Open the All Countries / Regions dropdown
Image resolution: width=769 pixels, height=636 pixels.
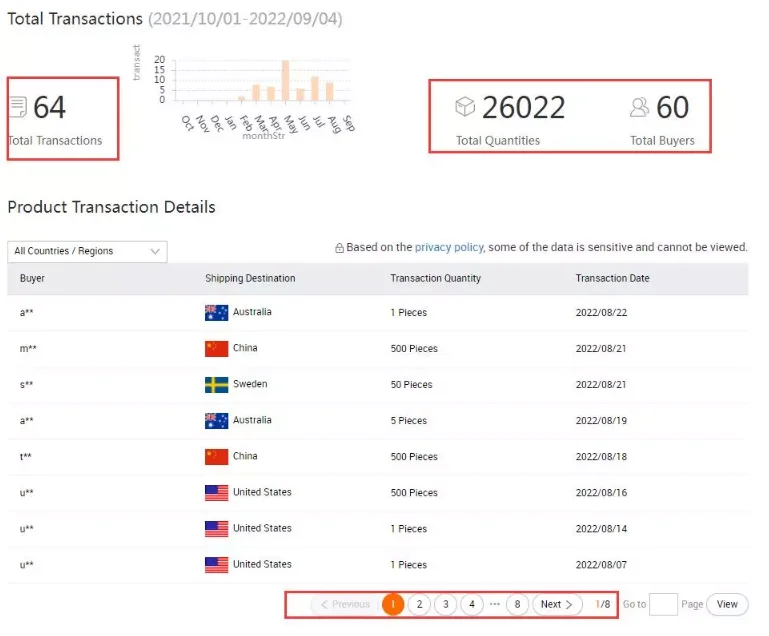click(86, 251)
